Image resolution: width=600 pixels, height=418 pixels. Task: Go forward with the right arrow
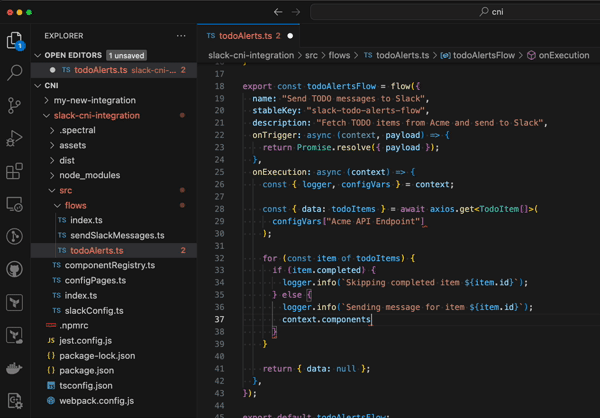click(x=296, y=12)
